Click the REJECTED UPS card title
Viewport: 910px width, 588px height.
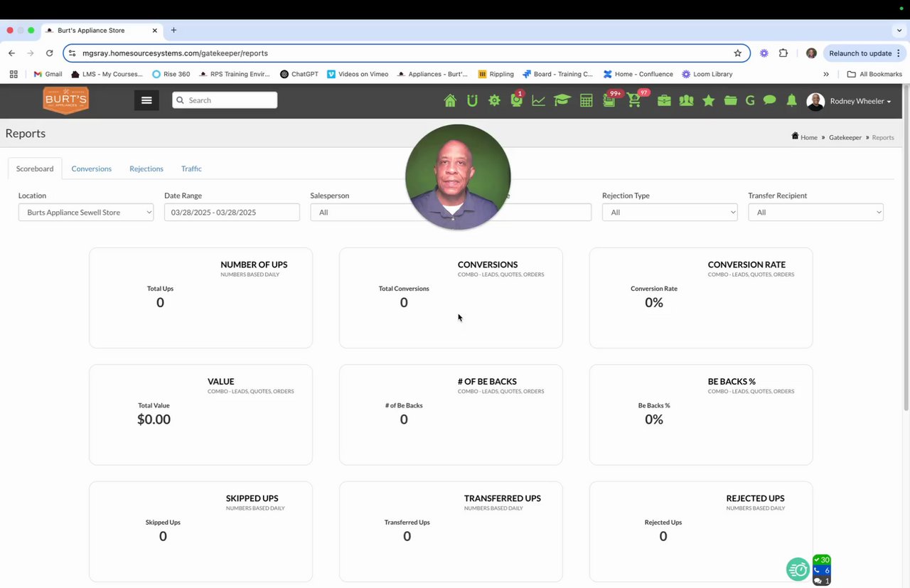click(755, 498)
